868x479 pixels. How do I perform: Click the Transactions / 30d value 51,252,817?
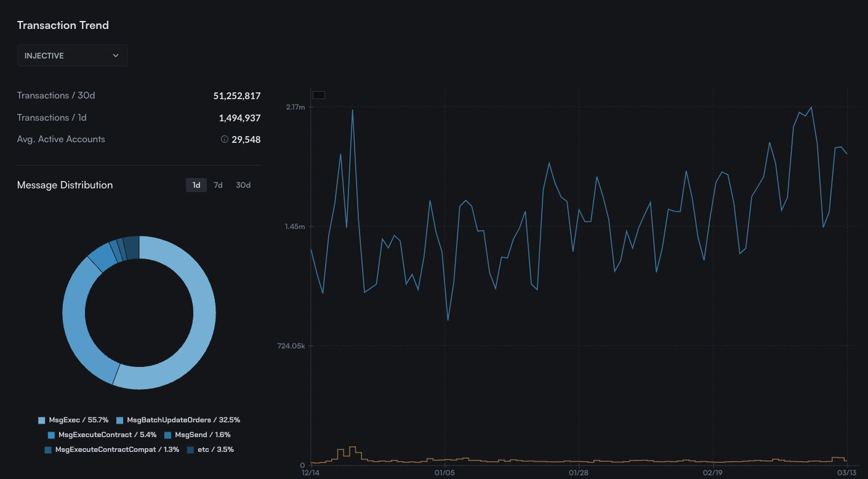click(x=236, y=96)
